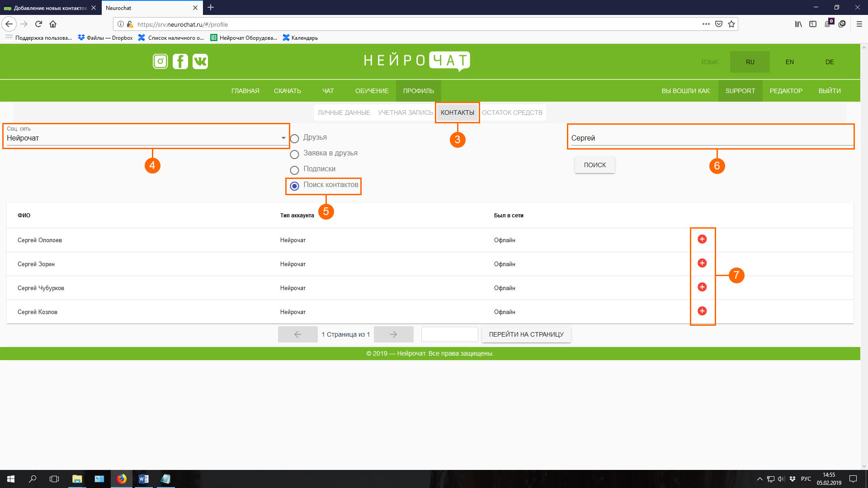Go to next results page arrow
This screenshot has height=488, width=868.
394,334
